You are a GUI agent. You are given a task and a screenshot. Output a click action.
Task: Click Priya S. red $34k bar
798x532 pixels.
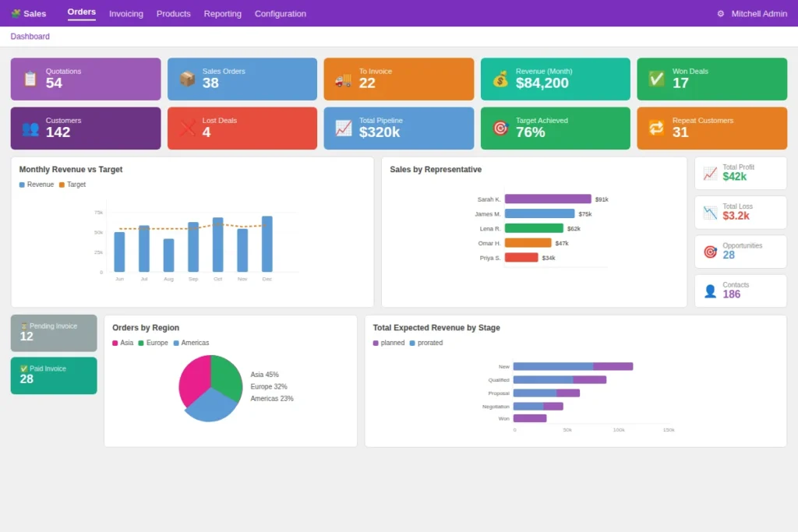tap(521, 258)
